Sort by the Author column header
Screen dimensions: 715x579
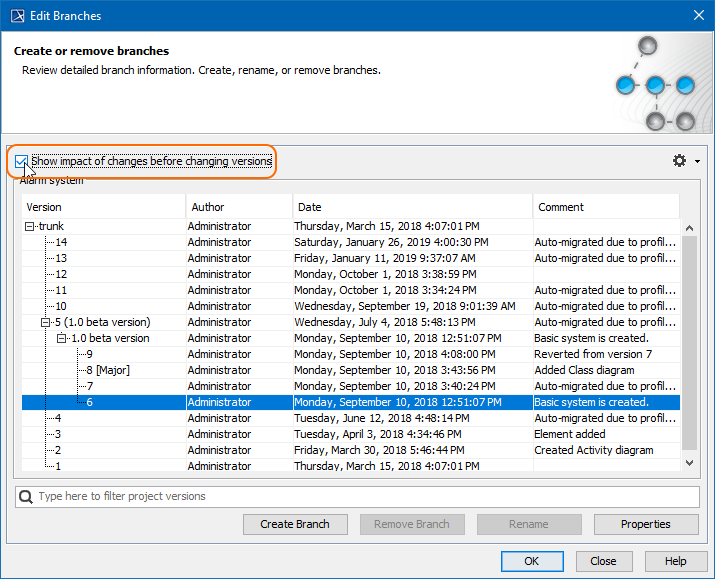pos(239,207)
